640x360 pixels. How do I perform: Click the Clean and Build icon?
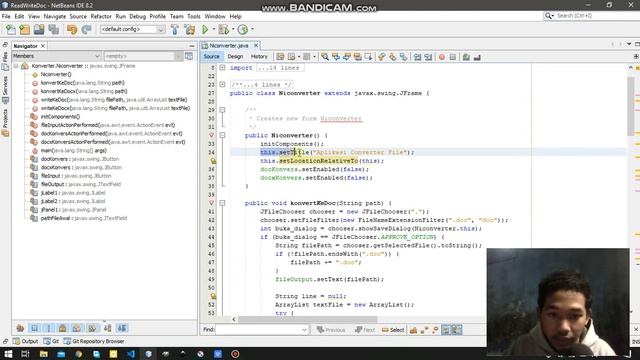pyautogui.click(x=190, y=29)
